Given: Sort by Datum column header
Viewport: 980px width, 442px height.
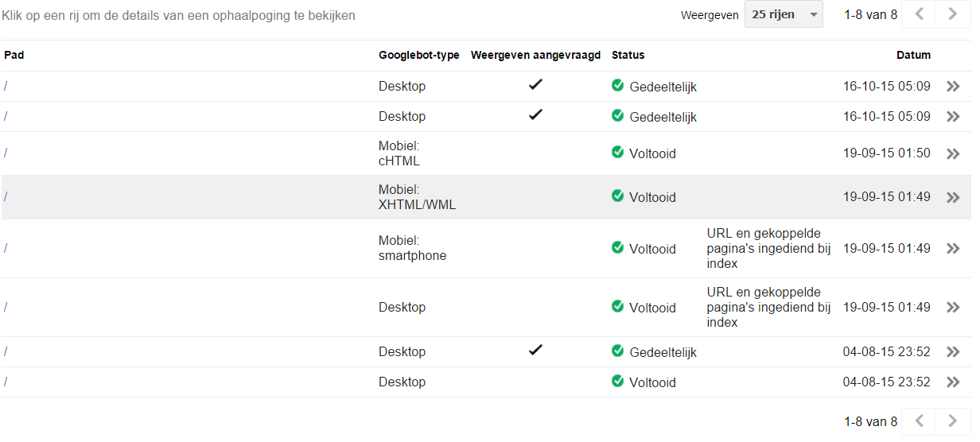Looking at the screenshot, I should pos(913,56).
